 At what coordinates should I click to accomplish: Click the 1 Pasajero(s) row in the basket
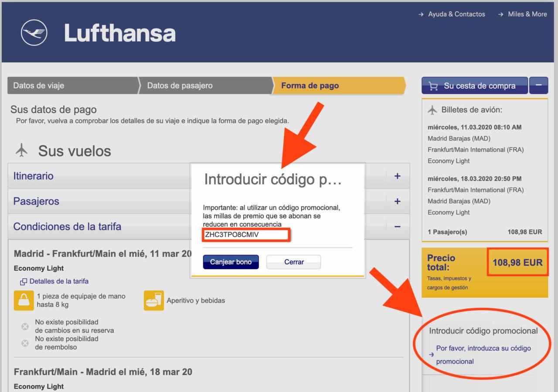click(x=485, y=232)
